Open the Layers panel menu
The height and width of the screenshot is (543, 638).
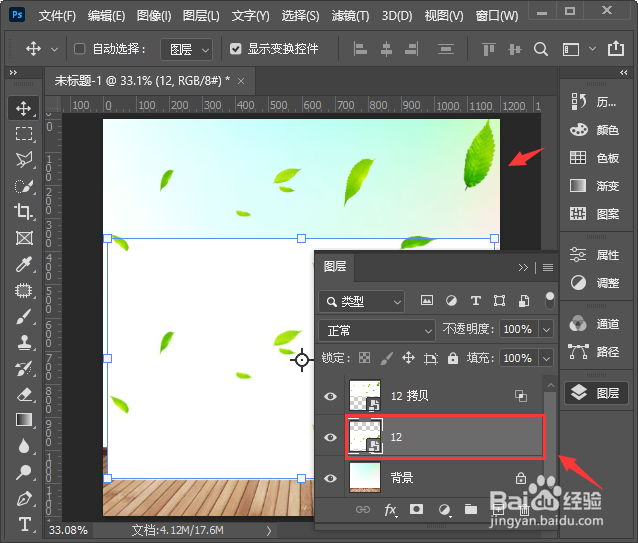coord(548,267)
